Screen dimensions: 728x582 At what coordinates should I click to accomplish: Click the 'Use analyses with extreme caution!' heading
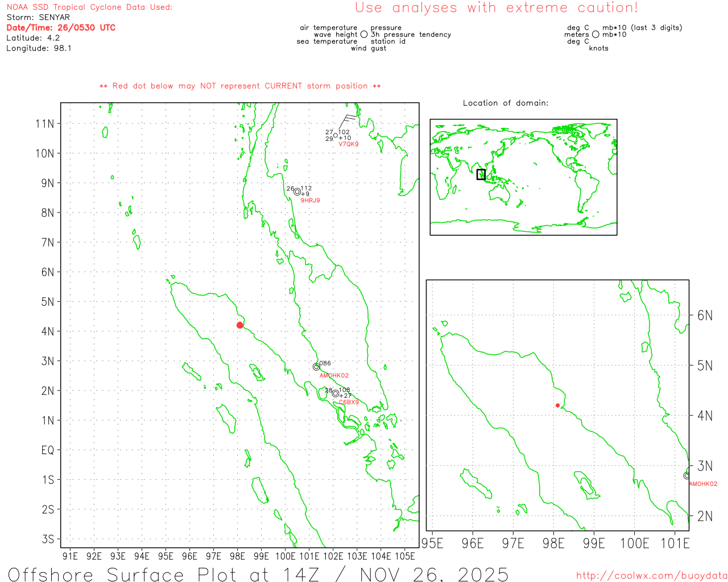point(496,8)
